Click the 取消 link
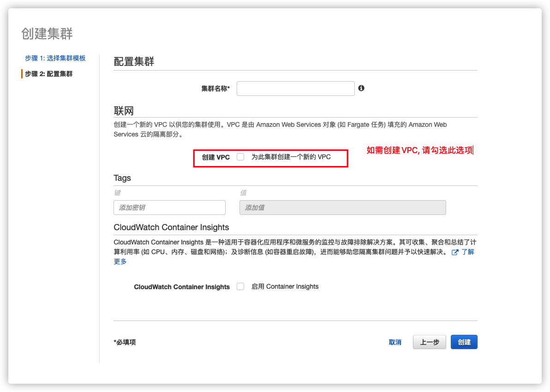Viewport: 550px width, 392px height. 395,342
